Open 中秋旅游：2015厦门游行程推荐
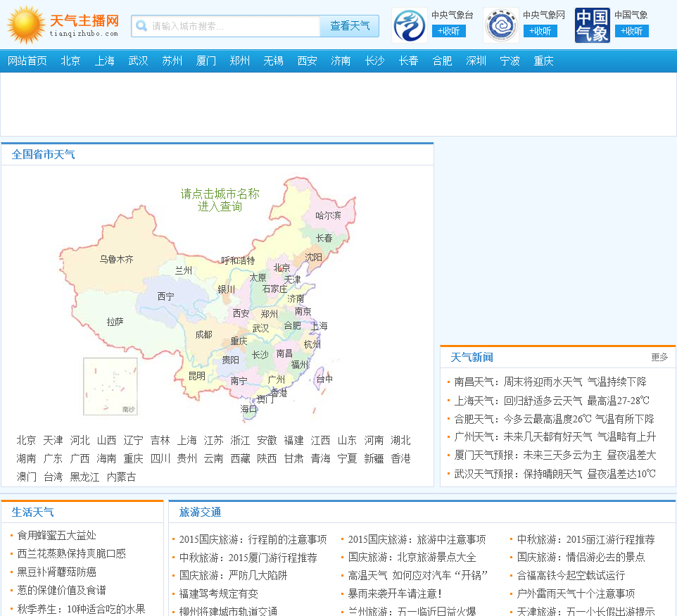677x616 pixels. click(x=248, y=558)
